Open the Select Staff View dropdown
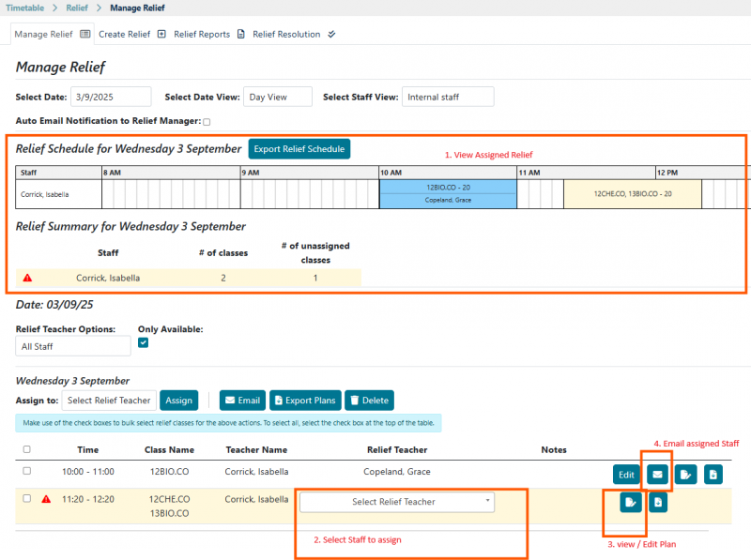Screen dimensions: 751x560 tap(447, 97)
